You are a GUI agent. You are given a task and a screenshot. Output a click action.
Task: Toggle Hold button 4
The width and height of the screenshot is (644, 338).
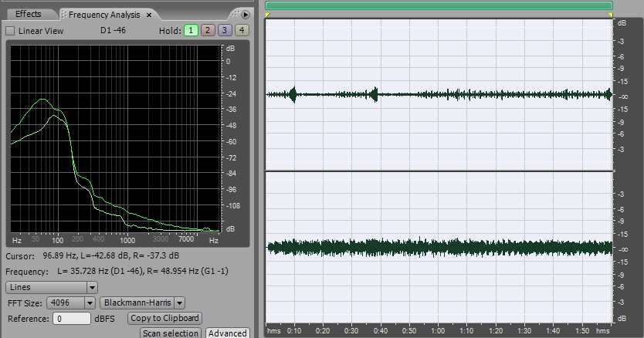click(242, 30)
